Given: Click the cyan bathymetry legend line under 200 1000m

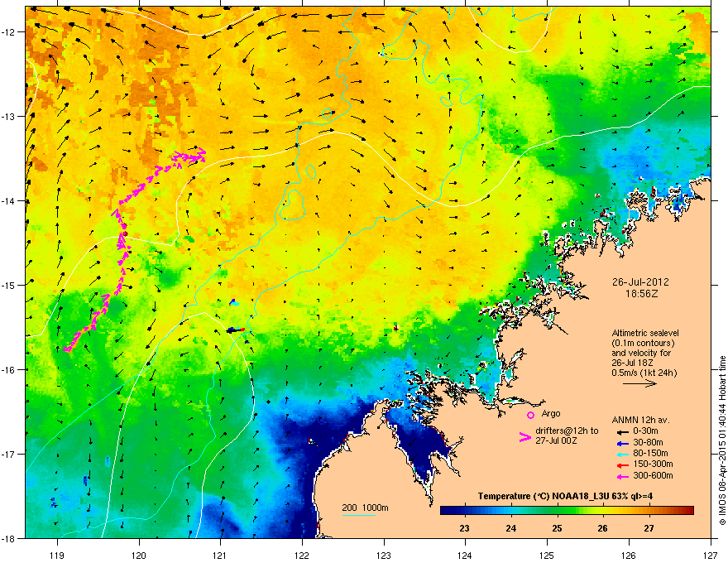Looking at the screenshot, I should [358, 515].
